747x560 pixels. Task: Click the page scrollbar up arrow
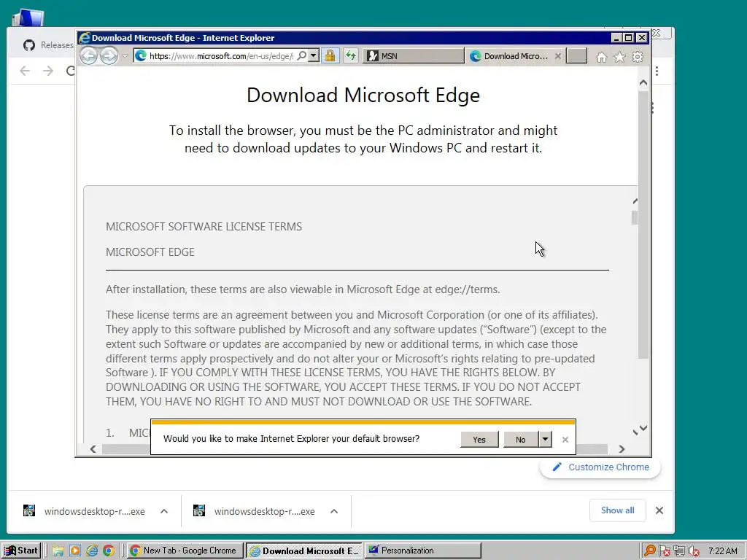point(643,83)
